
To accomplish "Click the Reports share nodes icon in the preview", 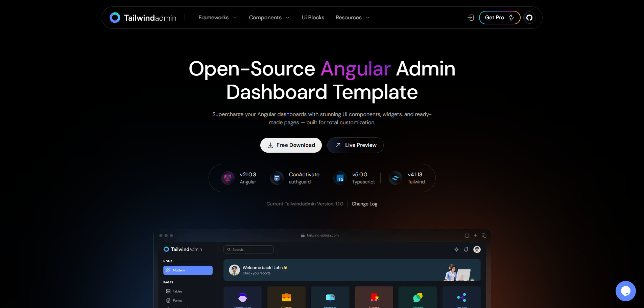I will coord(461,298).
